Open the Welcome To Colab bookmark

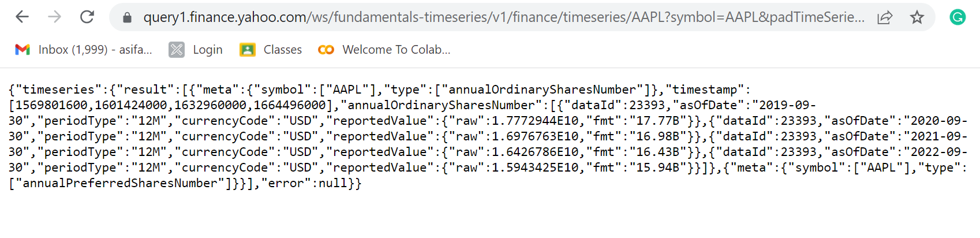pyautogui.click(x=384, y=50)
